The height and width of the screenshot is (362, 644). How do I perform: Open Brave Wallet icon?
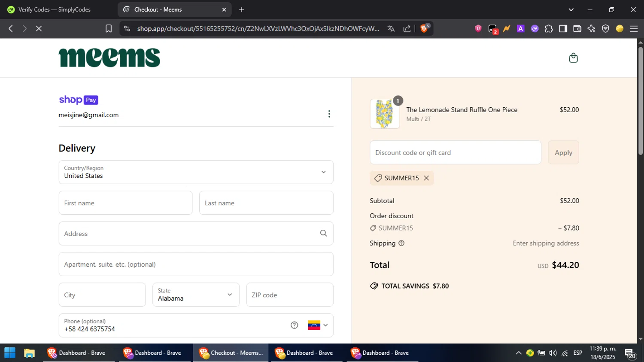point(577,28)
